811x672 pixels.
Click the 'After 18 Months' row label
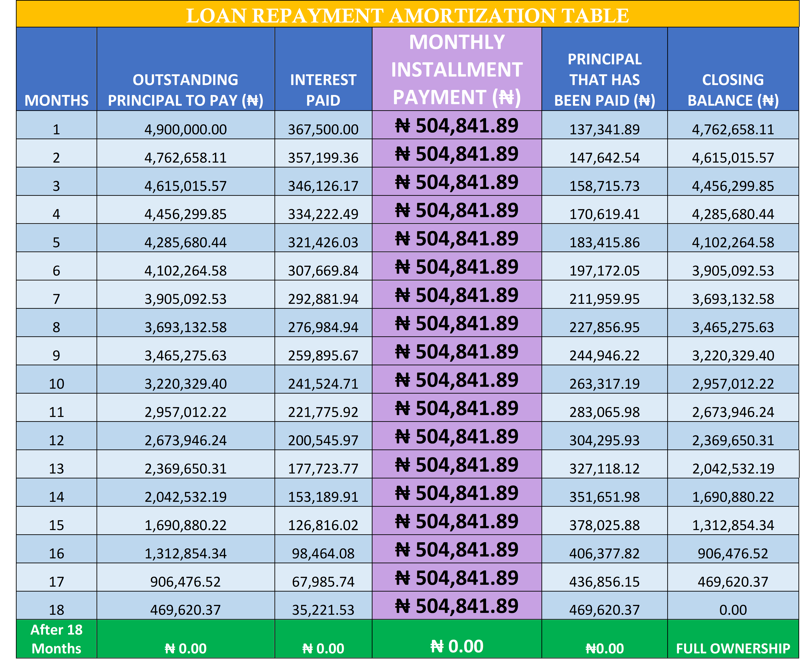[56, 639]
